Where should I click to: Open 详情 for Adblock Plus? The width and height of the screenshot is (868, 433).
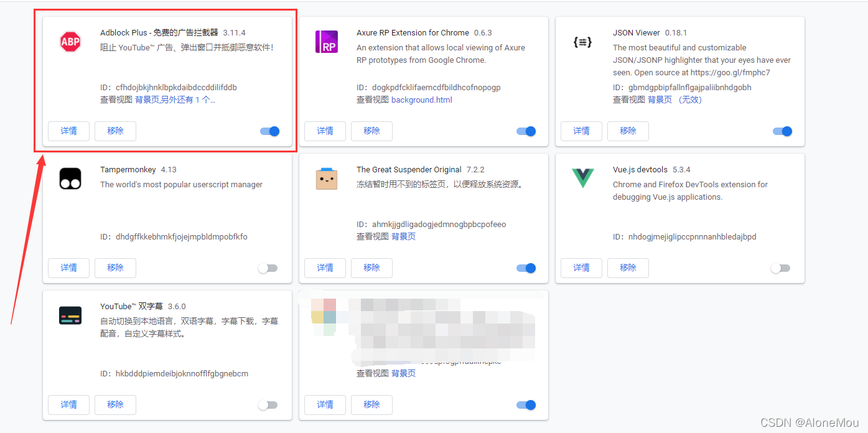click(69, 131)
